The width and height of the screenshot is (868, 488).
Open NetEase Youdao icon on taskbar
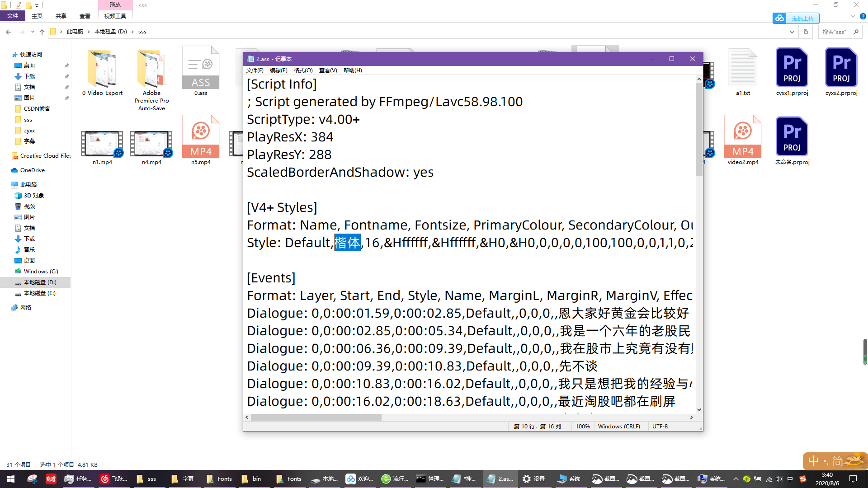tap(51, 479)
